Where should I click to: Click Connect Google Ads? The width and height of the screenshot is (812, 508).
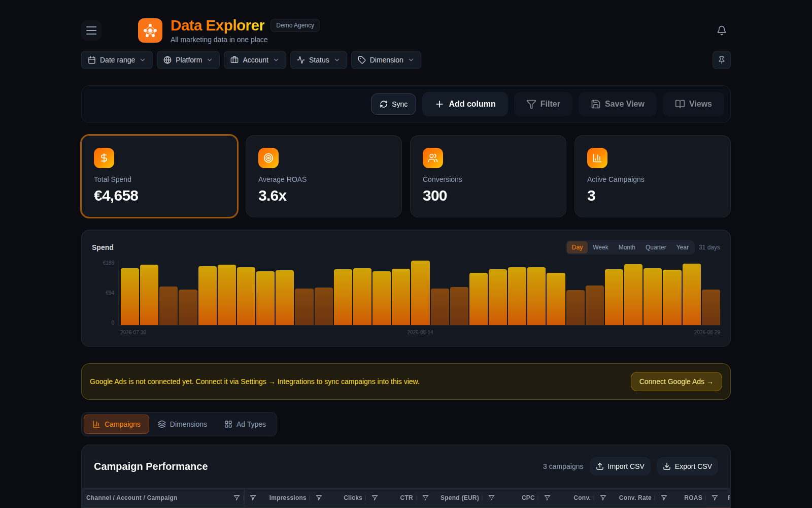click(x=676, y=382)
